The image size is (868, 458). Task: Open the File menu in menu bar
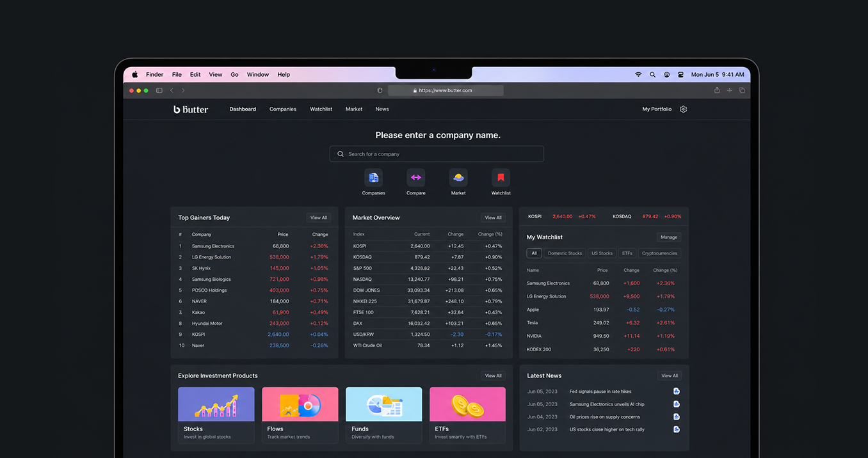177,75
